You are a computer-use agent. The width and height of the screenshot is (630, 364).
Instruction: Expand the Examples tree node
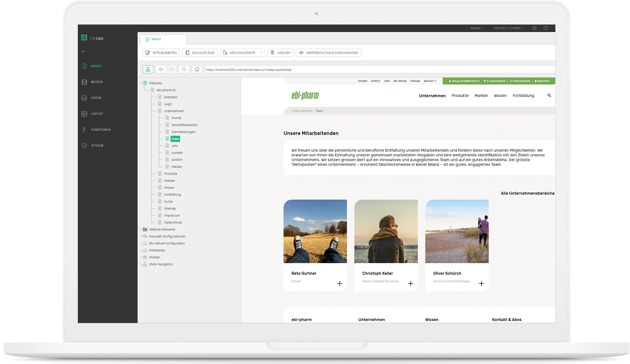[156, 97]
